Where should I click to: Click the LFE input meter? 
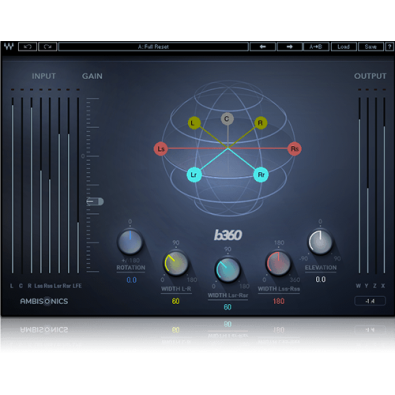coord(78,185)
